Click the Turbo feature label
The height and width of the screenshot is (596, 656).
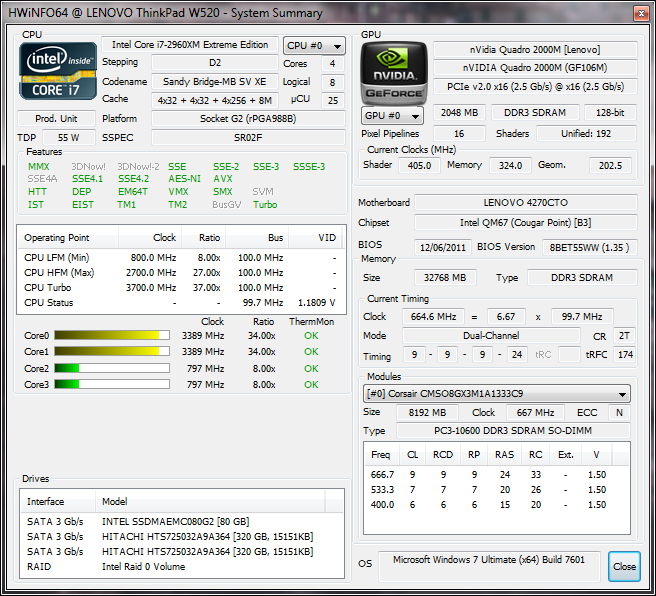265,205
